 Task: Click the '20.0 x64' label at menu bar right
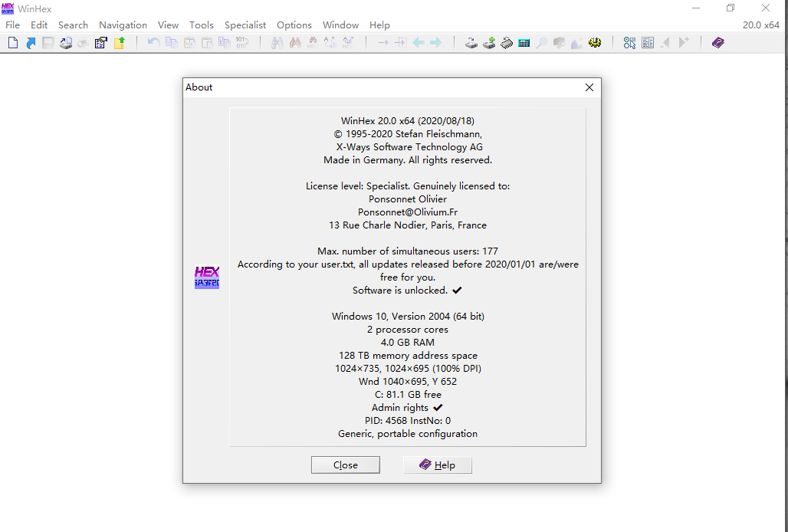(761, 25)
